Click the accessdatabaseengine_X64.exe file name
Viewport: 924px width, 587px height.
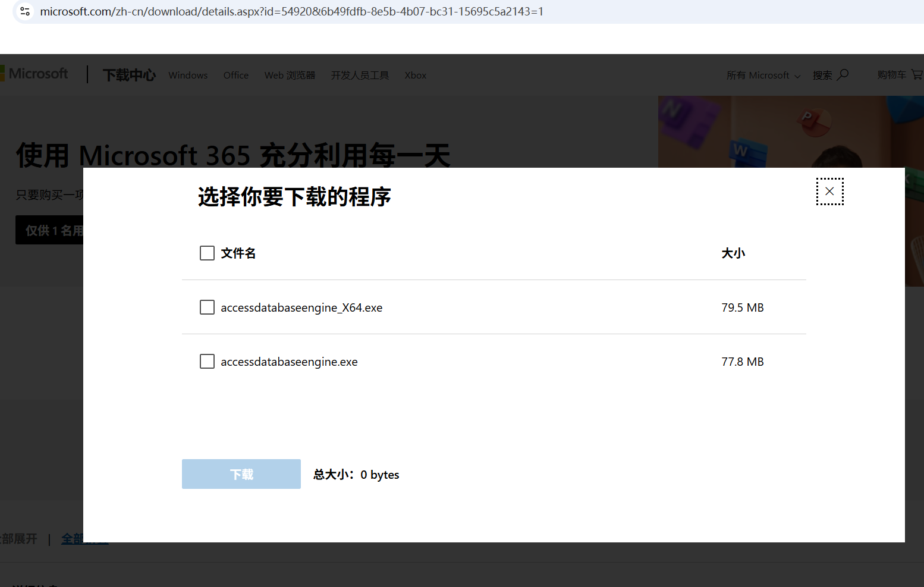click(x=301, y=307)
